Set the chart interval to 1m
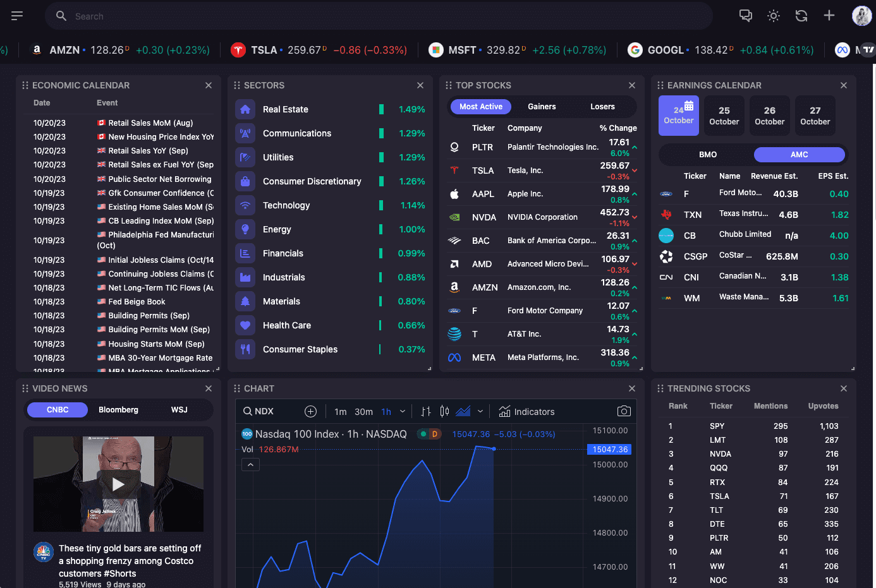876x588 pixels. pos(341,412)
